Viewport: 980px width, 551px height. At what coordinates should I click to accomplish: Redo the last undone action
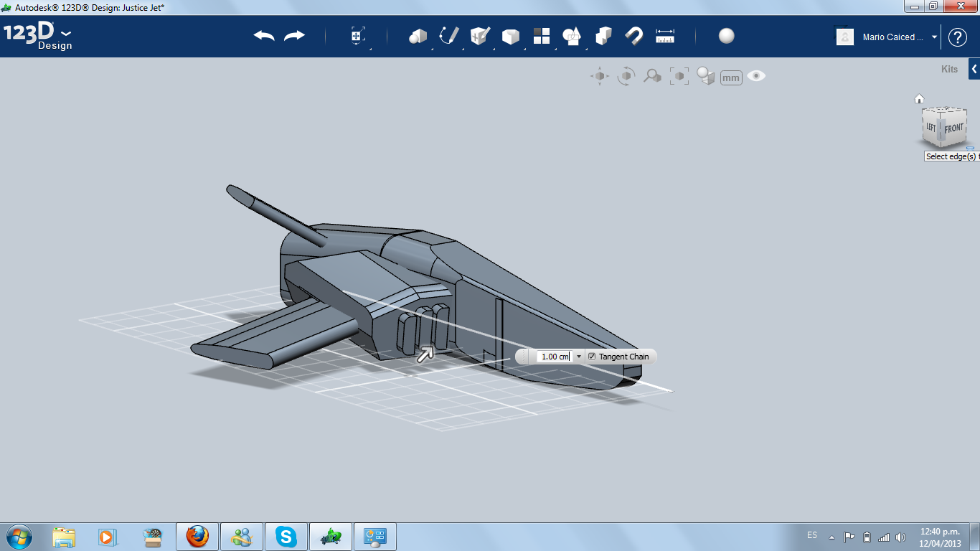coord(295,36)
